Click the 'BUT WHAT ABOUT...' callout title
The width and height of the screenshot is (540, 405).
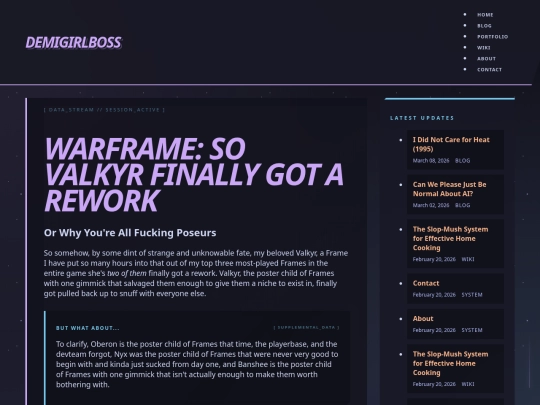tap(87, 328)
